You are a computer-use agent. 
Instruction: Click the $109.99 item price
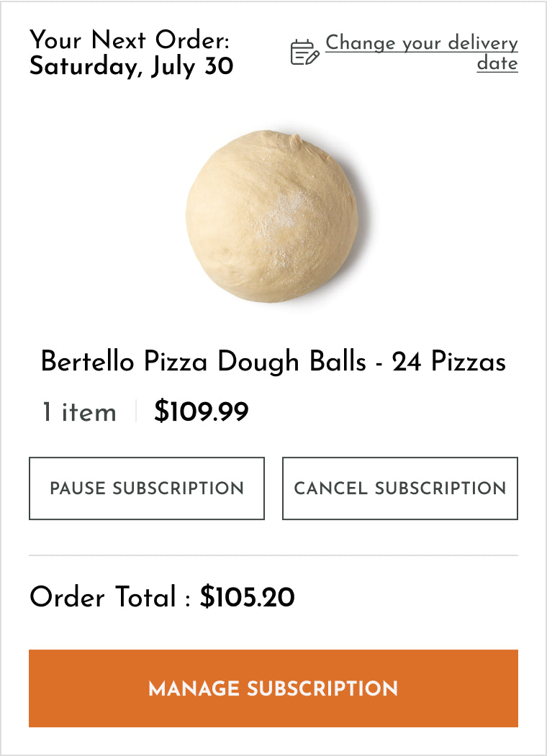coord(202,412)
